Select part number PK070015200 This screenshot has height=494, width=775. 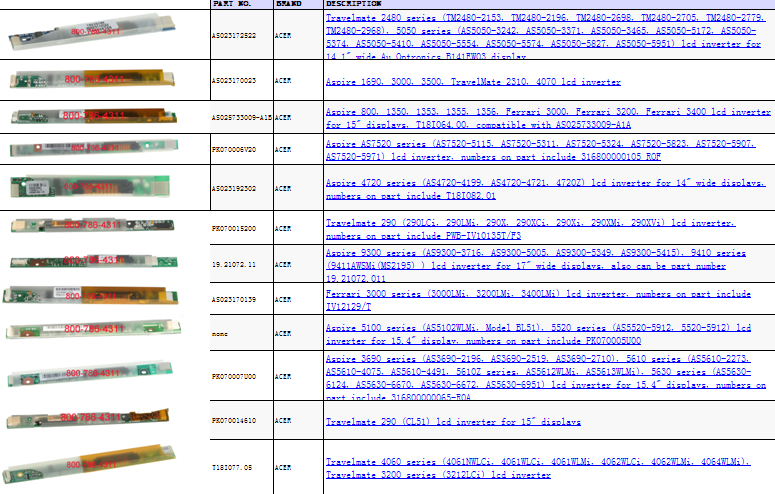click(234, 228)
